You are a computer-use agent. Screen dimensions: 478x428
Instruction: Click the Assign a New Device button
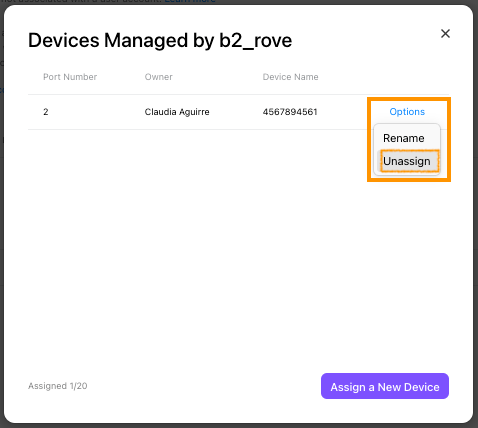pos(385,386)
